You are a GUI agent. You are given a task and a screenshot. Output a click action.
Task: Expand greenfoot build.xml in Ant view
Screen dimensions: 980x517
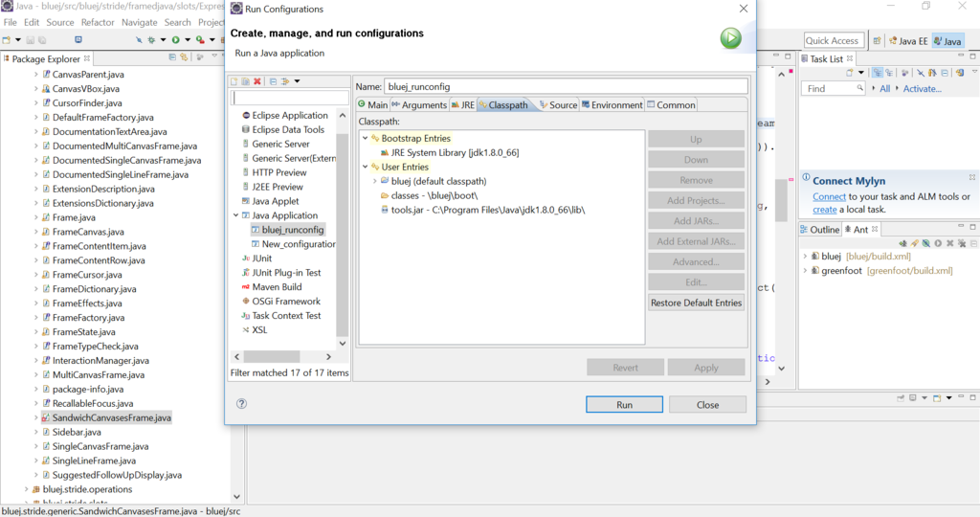pyautogui.click(x=805, y=271)
